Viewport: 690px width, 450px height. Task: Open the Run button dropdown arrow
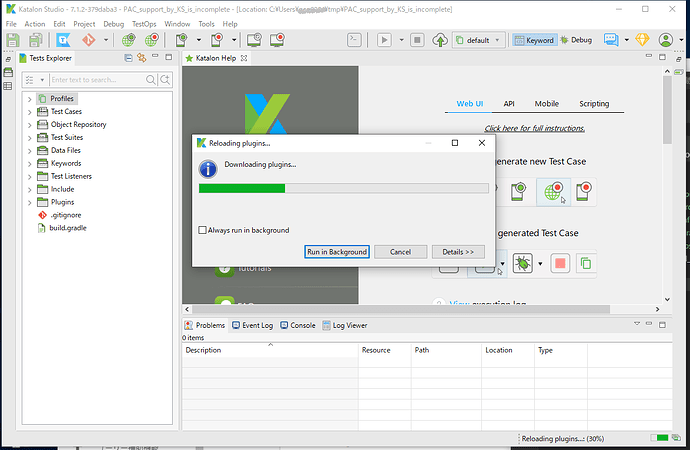click(401, 40)
